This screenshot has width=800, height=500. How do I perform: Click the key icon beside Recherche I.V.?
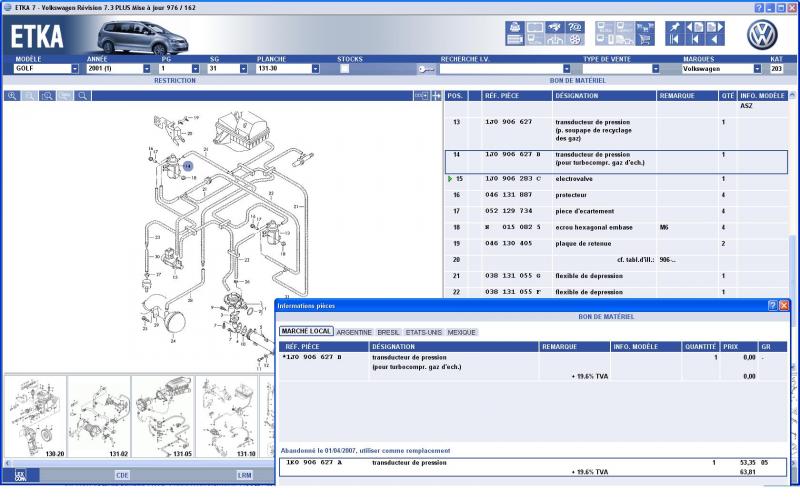tap(426, 69)
